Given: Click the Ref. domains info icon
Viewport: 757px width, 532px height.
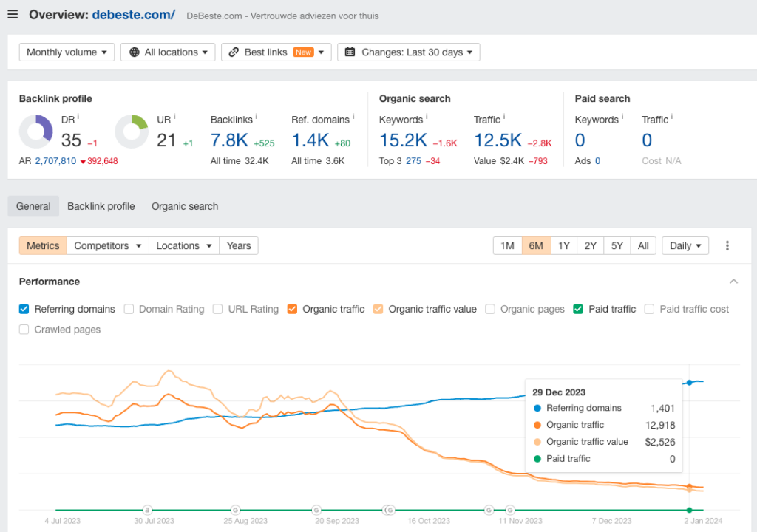Looking at the screenshot, I should [x=353, y=117].
